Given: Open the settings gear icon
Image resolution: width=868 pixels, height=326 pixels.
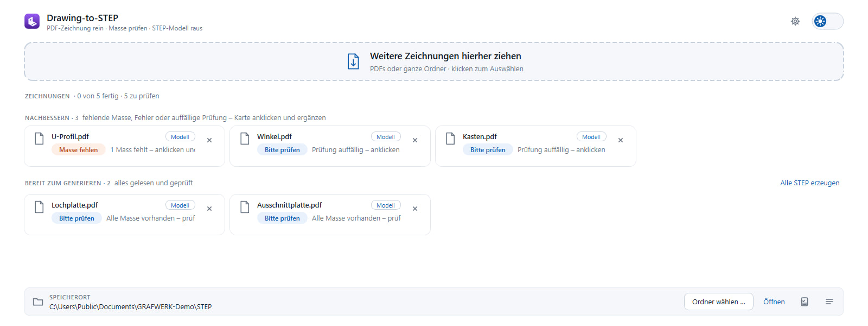Looking at the screenshot, I should pos(795,21).
